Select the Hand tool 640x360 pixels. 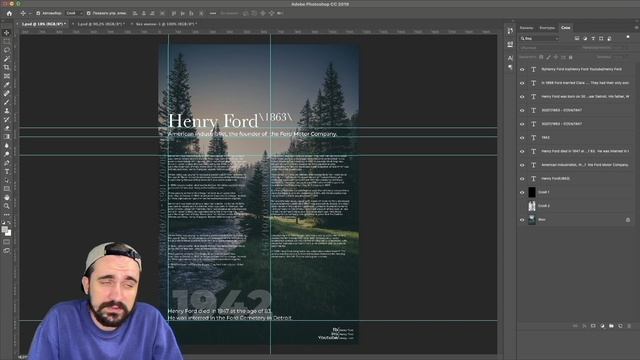pyautogui.click(x=7, y=198)
